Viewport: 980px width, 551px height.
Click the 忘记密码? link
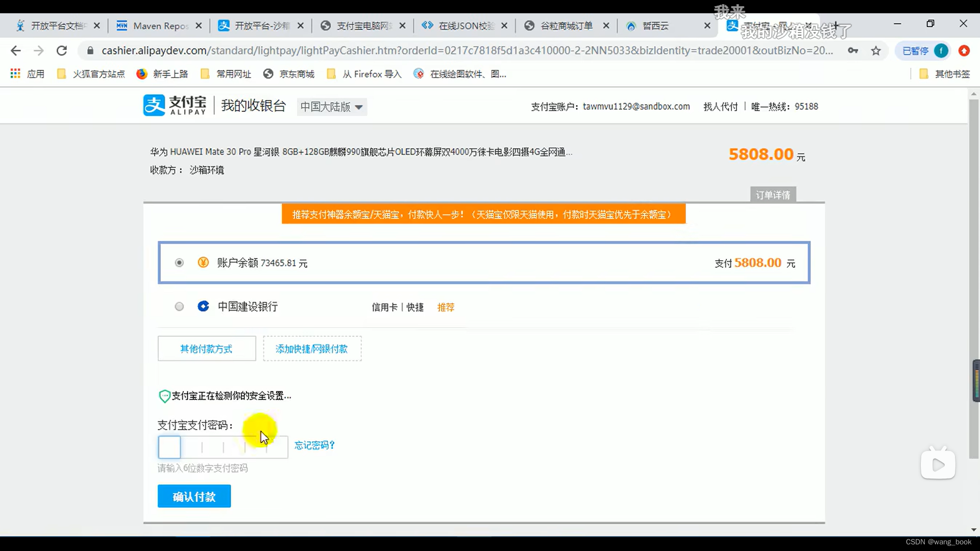click(x=314, y=445)
